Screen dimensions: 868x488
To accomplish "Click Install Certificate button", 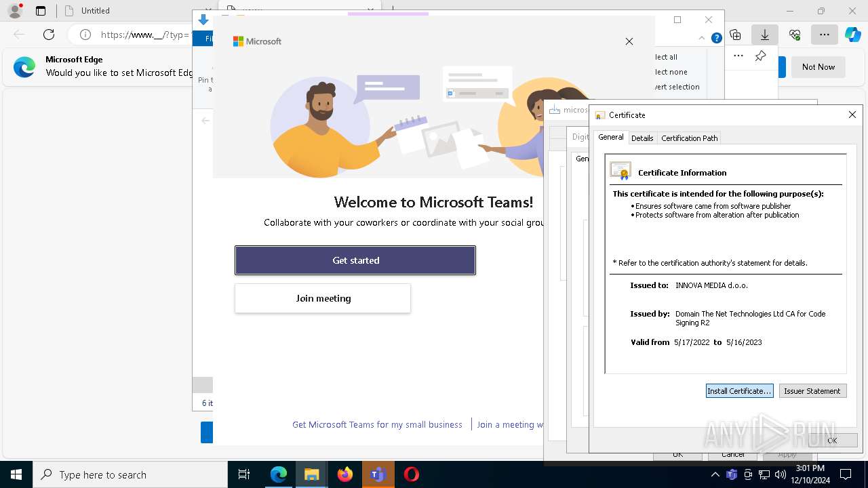I will (x=739, y=391).
